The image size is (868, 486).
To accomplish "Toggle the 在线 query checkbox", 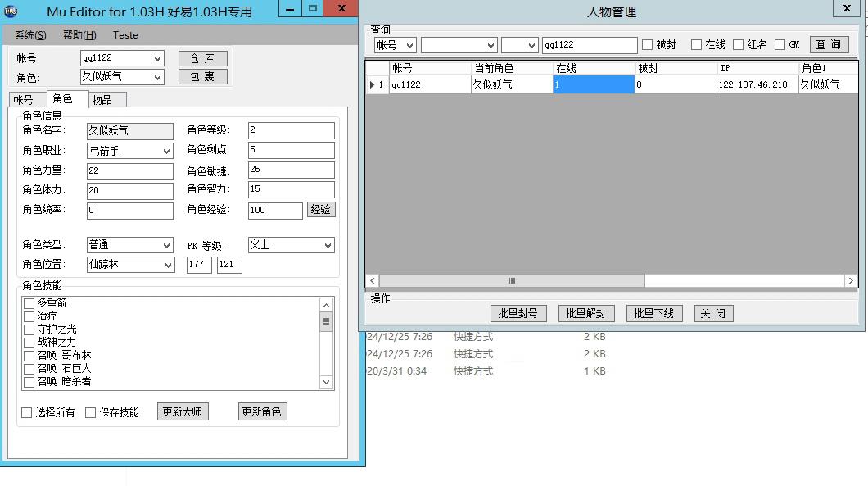I will pos(696,45).
